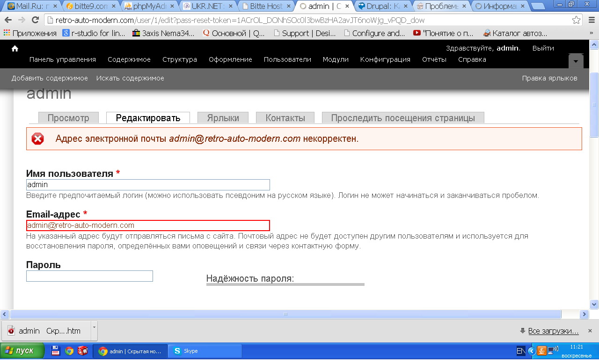Open Отчёты admin menu
Screen dimensions: 599x364
click(x=434, y=59)
